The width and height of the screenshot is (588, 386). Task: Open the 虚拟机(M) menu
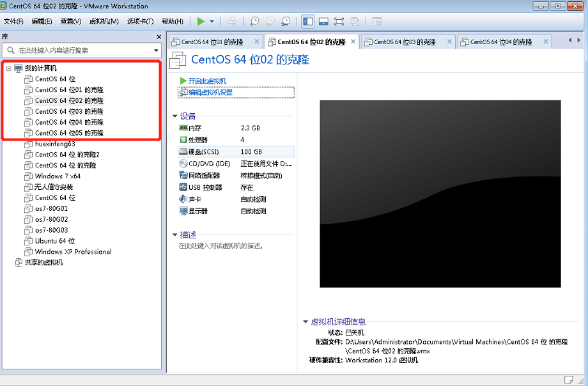(x=104, y=21)
